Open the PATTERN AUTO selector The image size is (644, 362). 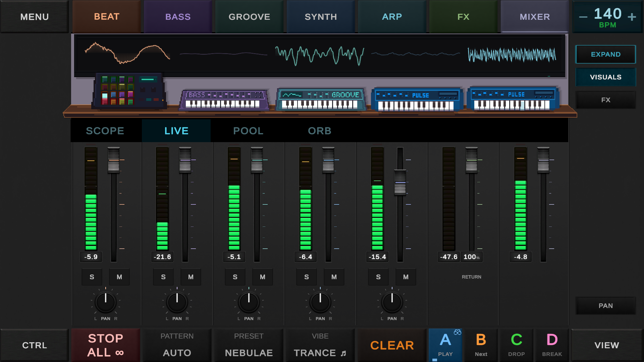tap(177, 345)
